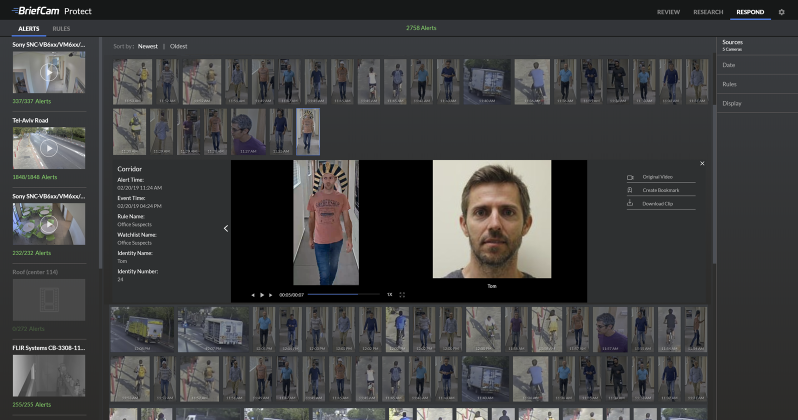Go to previous alert with left chevron

(x=226, y=229)
